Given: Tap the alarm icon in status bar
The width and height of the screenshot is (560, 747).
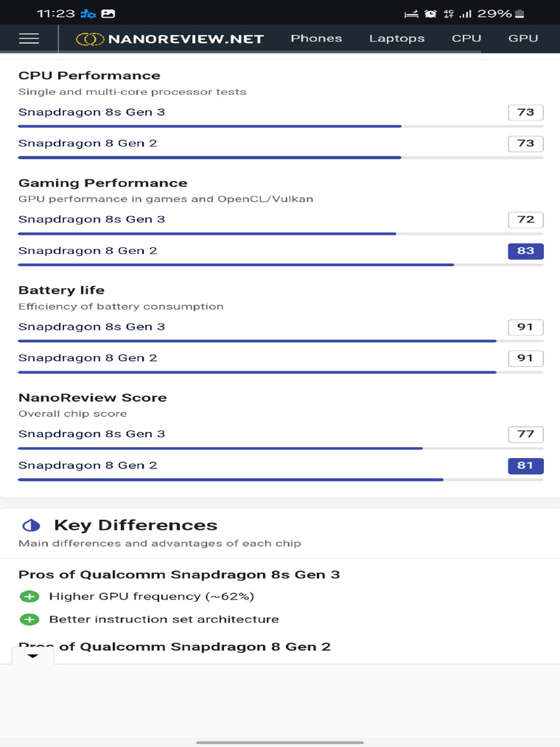Looking at the screenshot, I should (x=431, y=14).
